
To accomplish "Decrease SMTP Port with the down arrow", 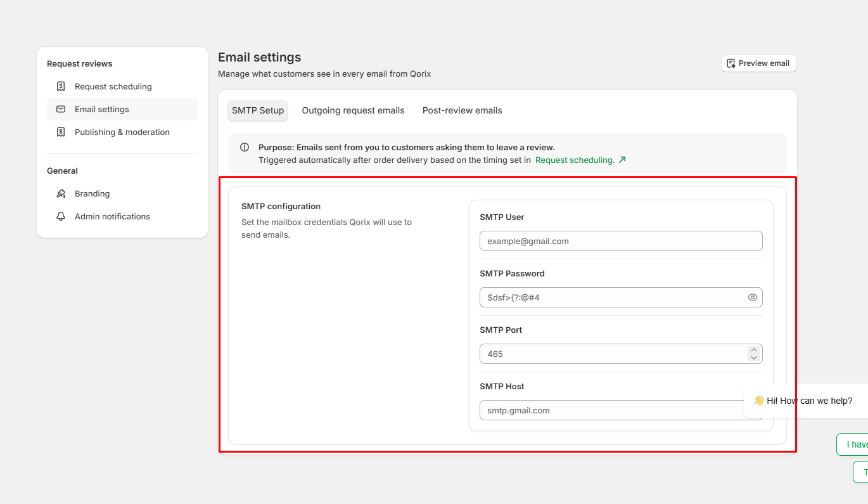I will tap(753, 358).
